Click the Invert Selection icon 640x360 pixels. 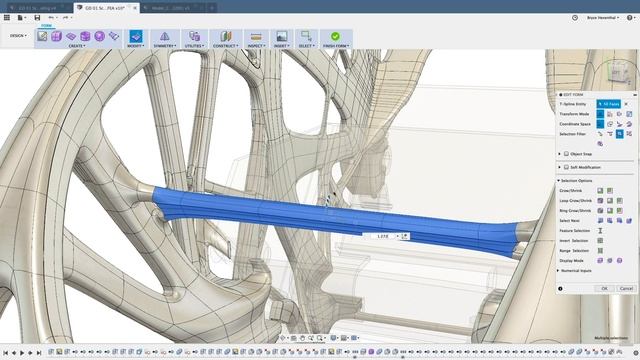tap(600, 241)
